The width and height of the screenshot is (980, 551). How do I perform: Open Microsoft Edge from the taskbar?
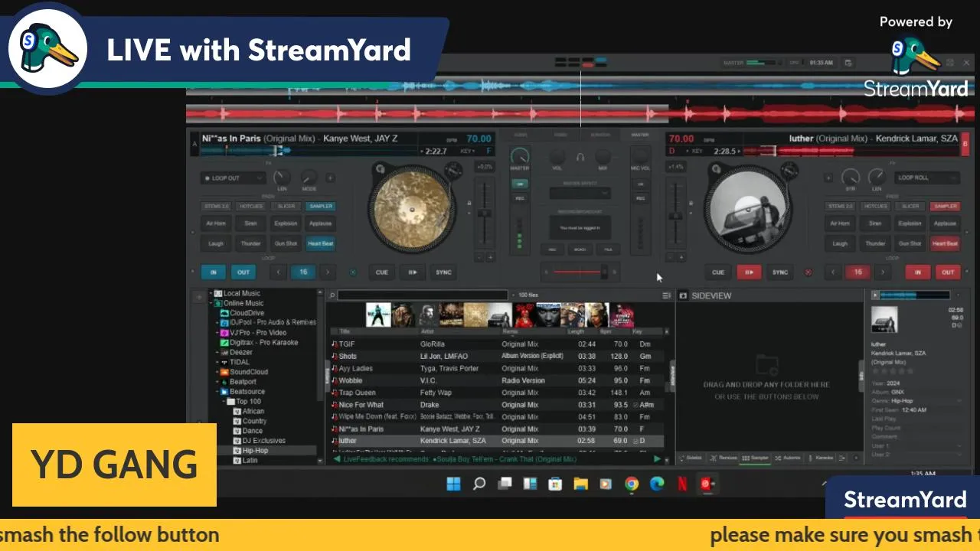(656, 484)
